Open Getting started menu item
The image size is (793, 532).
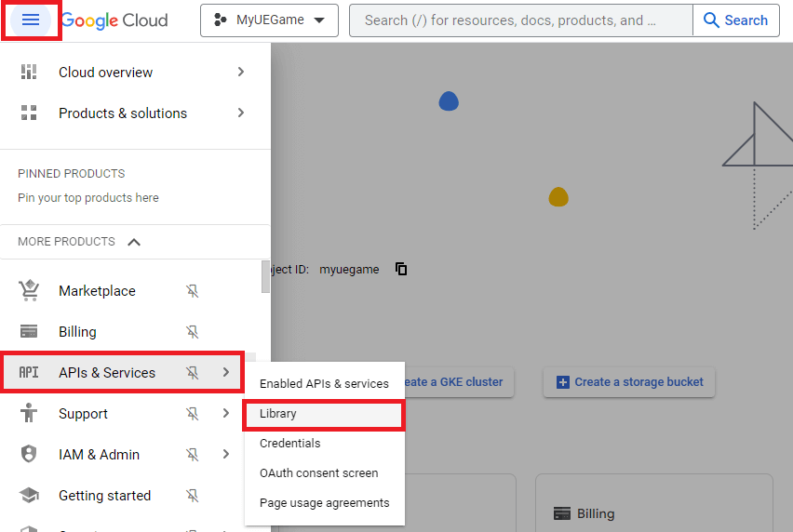coord(104,496)
